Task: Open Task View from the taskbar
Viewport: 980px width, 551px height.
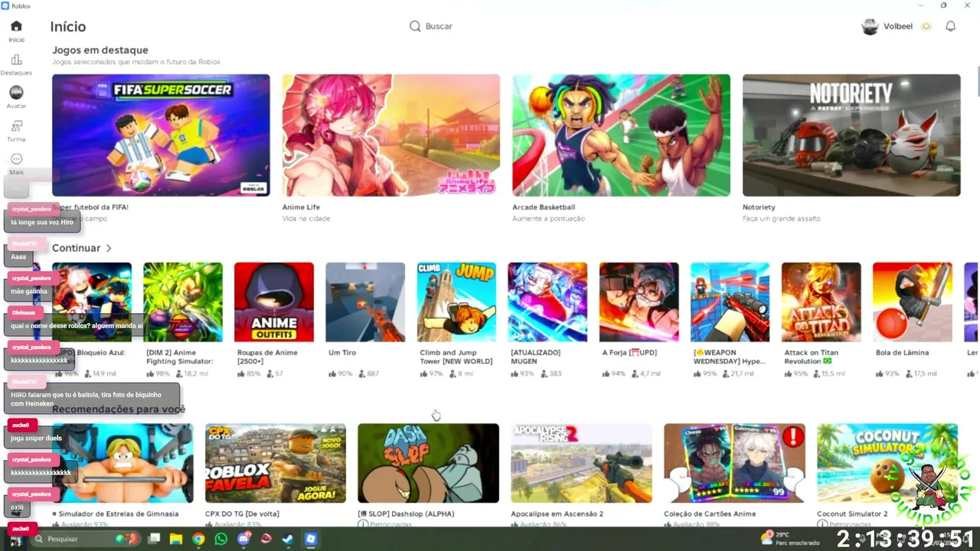Action: (154, 539)
